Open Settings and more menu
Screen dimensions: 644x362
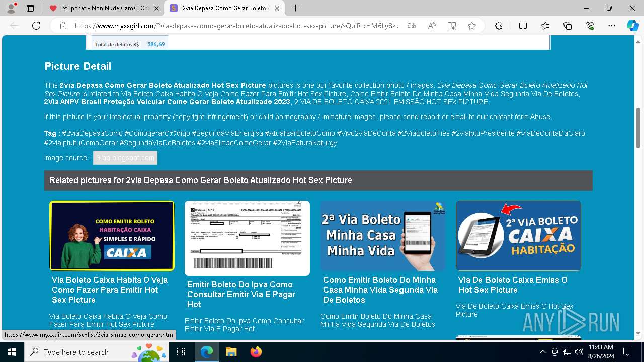(612, 26)
